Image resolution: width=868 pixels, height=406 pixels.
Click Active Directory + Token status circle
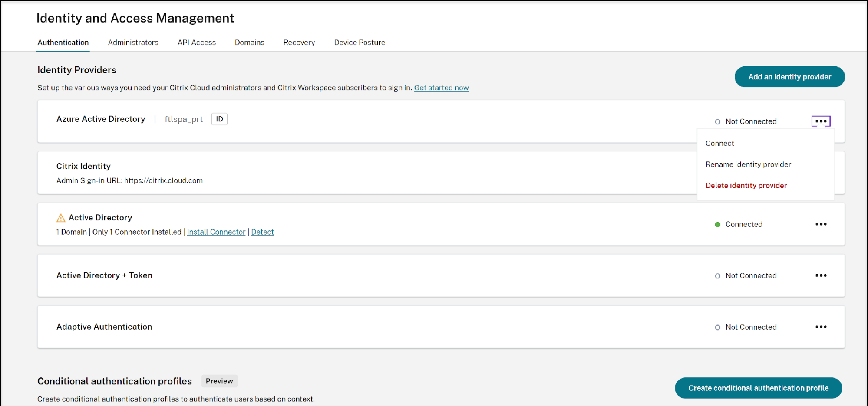pyautogui.click(x=717, y=276)
